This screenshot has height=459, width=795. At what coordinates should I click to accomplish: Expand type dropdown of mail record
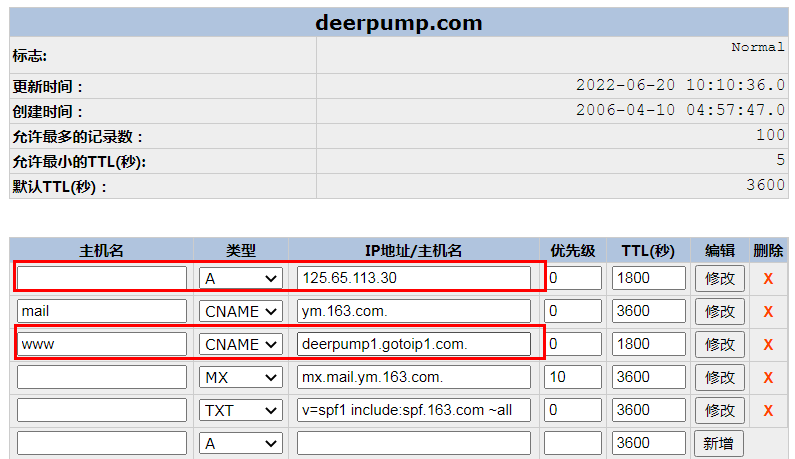tap(241, 312)
